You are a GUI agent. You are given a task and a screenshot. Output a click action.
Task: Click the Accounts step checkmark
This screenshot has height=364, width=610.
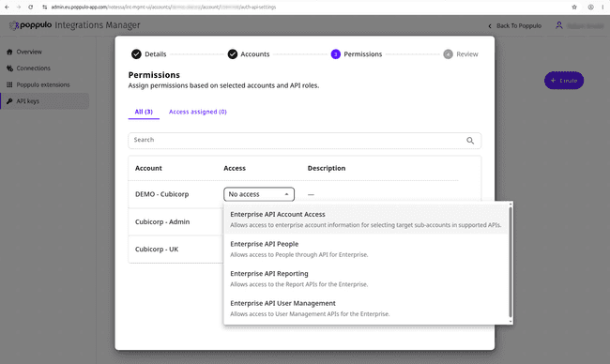coord(233,54)
